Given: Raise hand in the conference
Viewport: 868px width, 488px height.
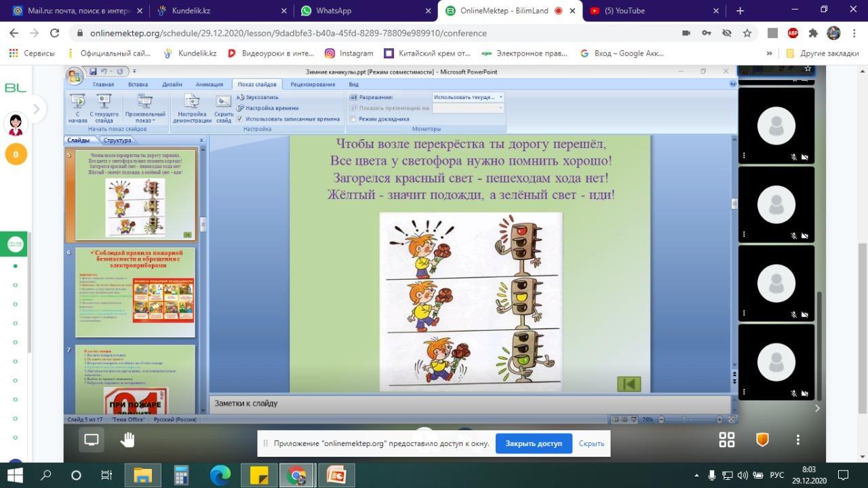Looking at the screenshot, I should [x=127, y=440].
